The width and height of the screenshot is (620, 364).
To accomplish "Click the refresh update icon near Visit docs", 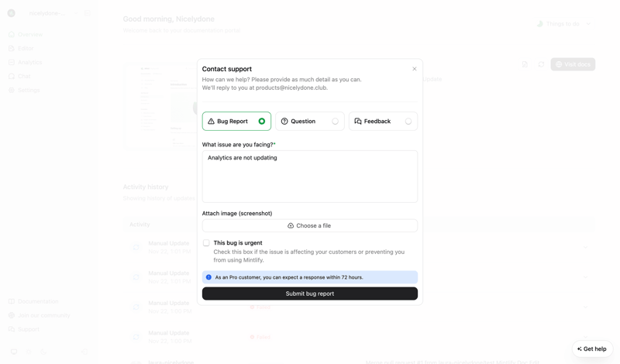I will [541, 64].
